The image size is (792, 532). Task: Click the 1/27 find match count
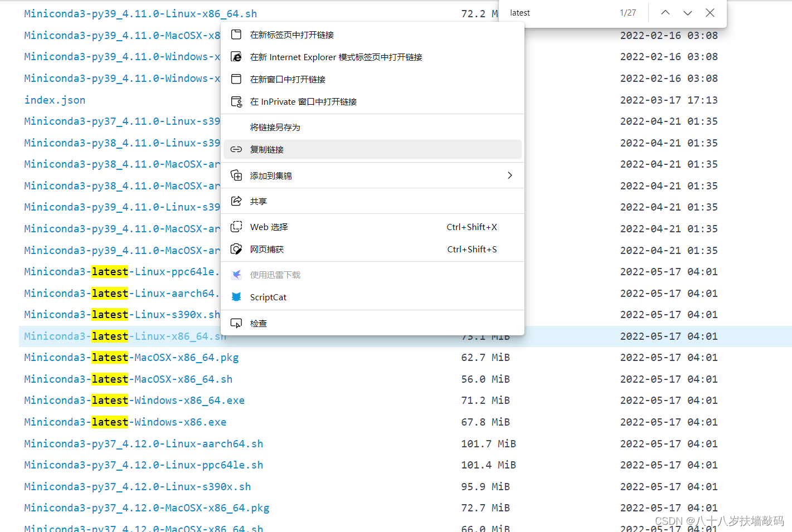[628, 13]
